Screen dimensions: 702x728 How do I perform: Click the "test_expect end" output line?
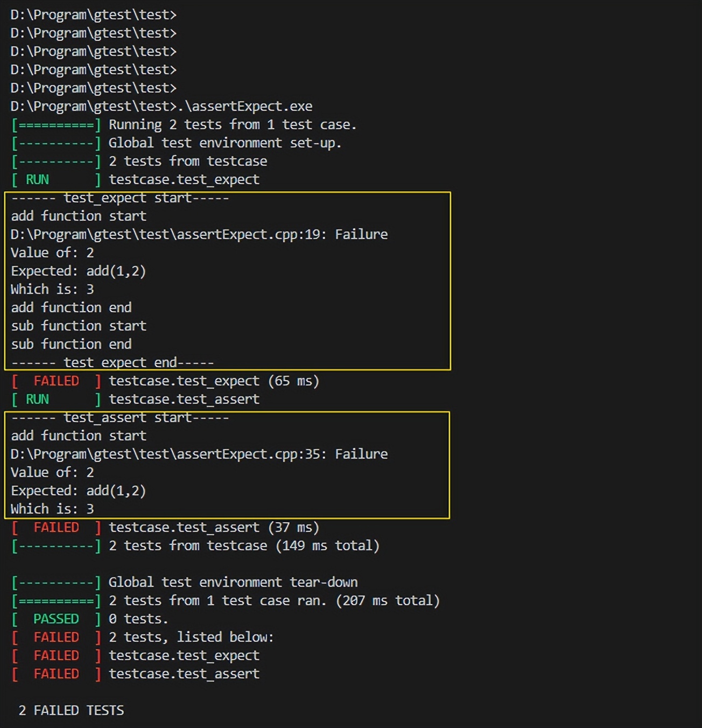112,363
